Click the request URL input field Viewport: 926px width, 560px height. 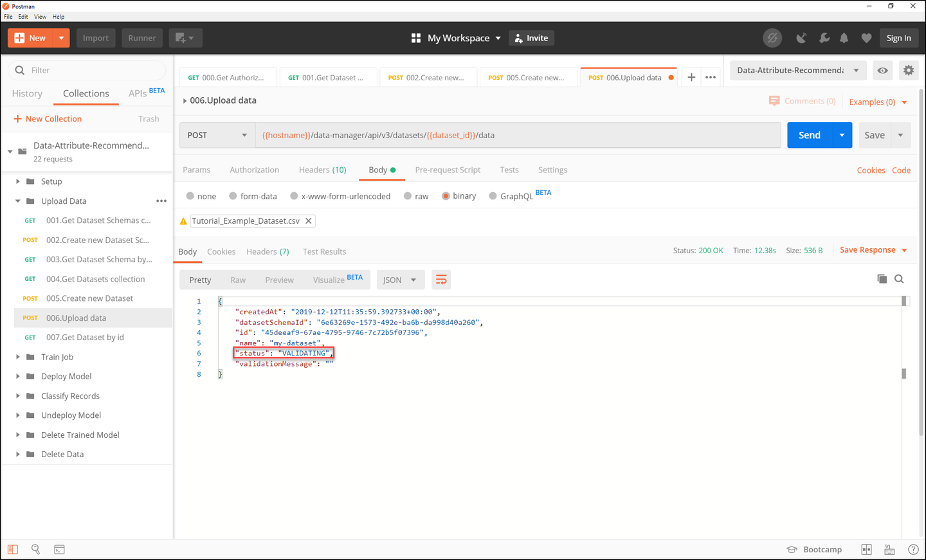click(518, 135)
